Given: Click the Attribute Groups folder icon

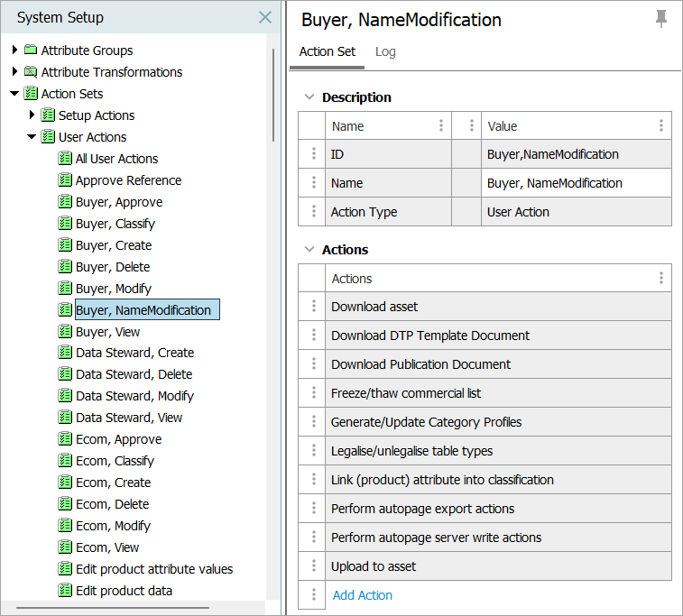Looking at the screenshot, I should point(31,51).
